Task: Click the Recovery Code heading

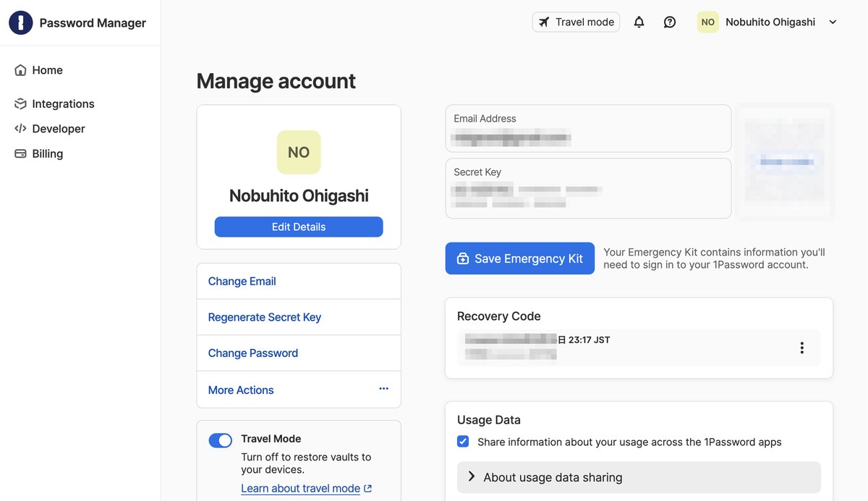Action: 499,316
